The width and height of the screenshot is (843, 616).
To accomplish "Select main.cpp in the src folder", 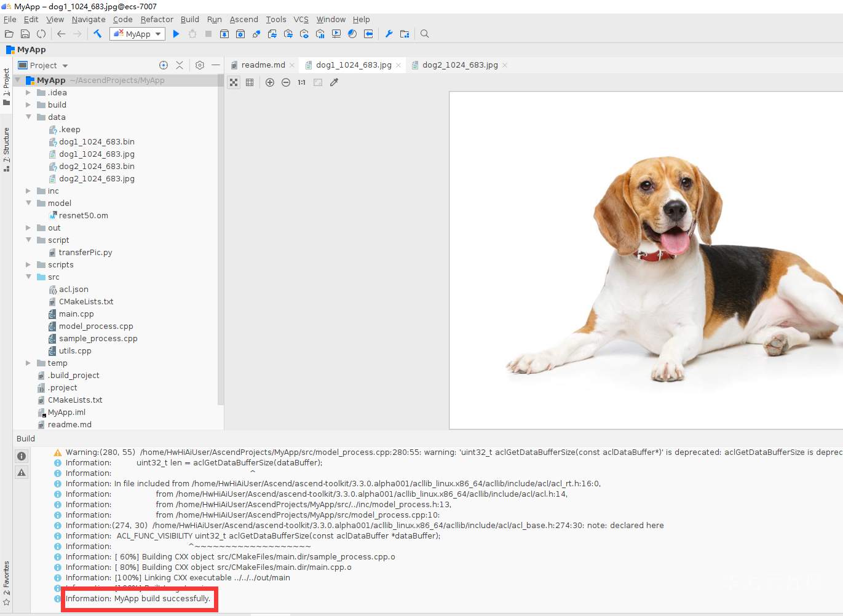I will click(76, 314).
